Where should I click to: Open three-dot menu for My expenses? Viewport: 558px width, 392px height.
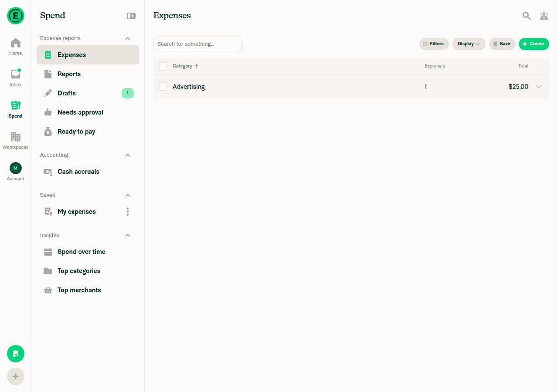point(128,212)
